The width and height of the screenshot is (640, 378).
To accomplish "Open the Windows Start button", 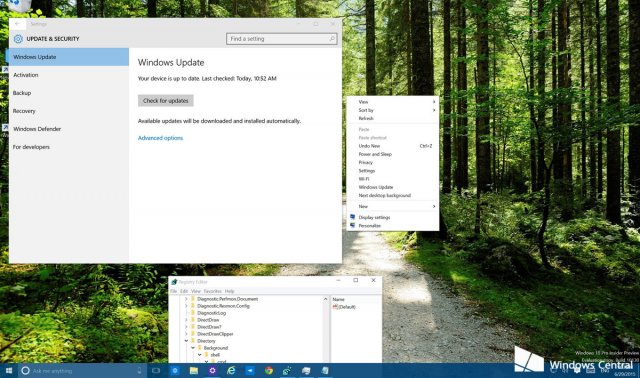I will tap(9, 371).
